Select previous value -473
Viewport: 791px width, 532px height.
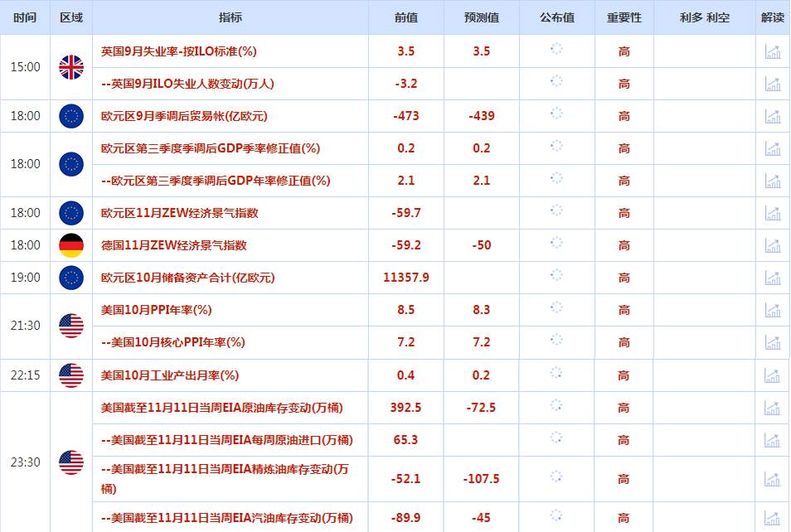coord(406,116)
